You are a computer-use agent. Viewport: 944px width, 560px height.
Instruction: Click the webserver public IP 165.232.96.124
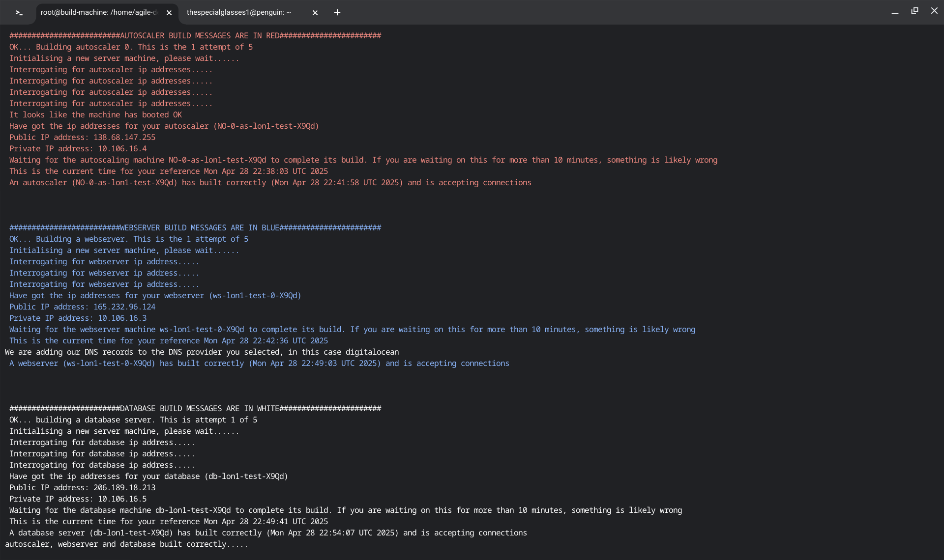[x=124, y=307]
